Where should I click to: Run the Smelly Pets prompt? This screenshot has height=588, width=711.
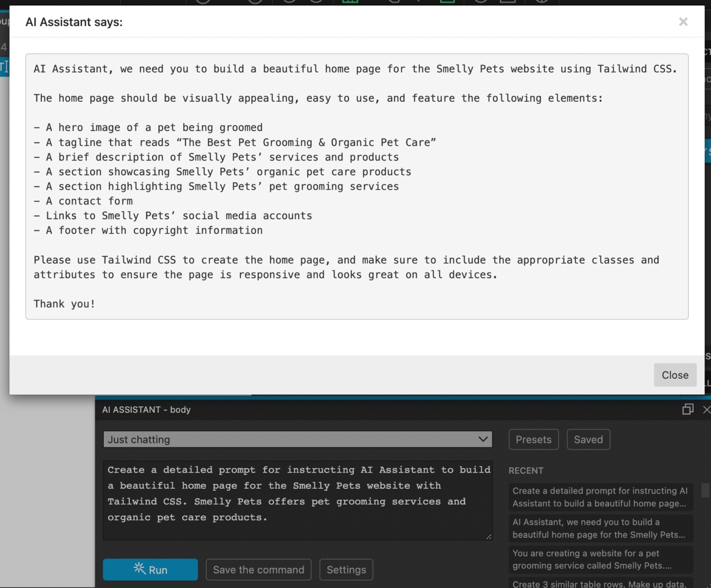[150, 569]
